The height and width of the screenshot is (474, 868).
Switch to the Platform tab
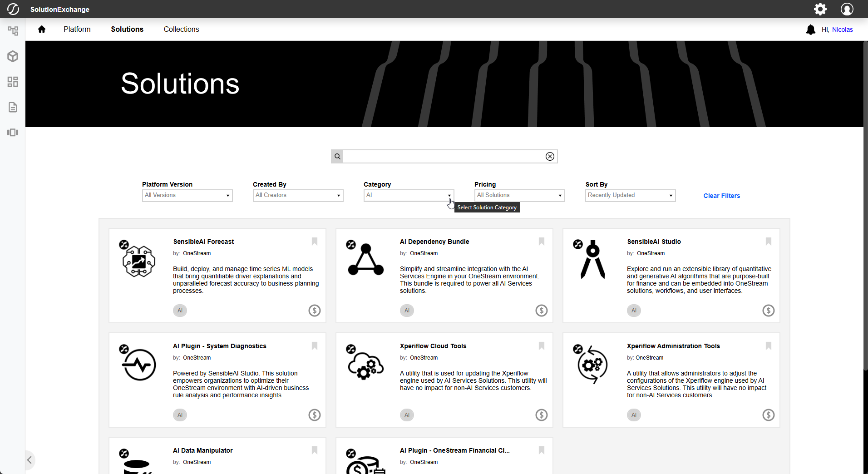[x=77, y=30]
